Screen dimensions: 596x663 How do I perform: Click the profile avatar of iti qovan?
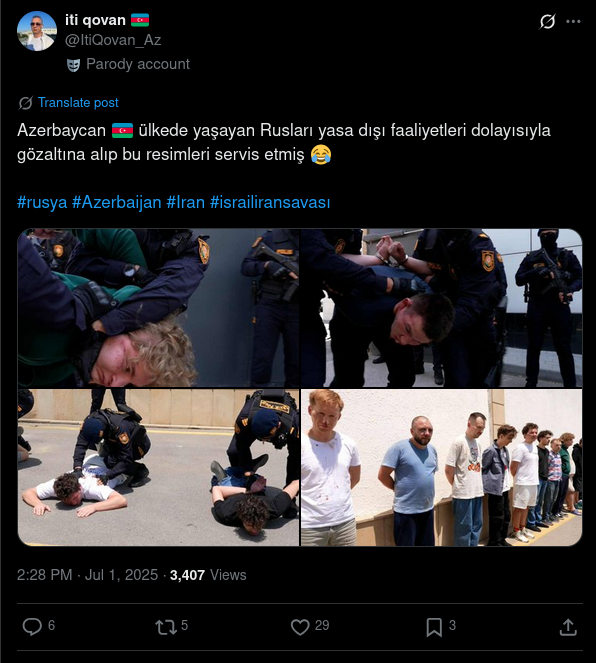pos(37,31)
